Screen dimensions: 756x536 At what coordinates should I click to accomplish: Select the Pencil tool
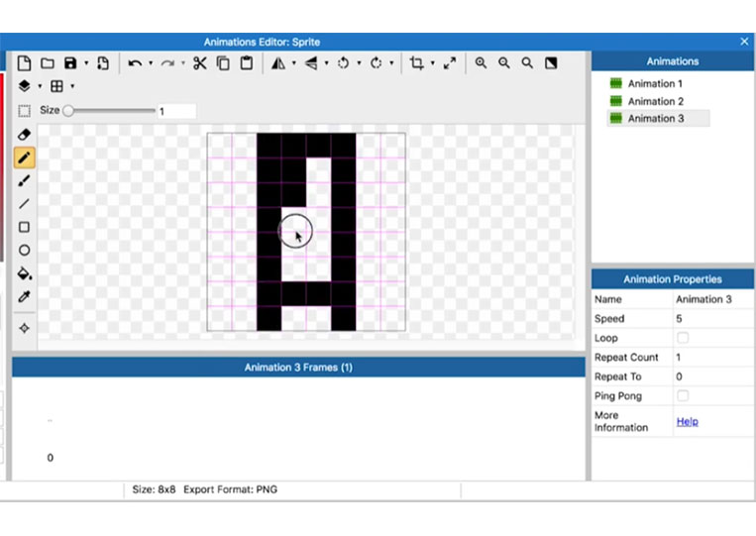[24, 158]
